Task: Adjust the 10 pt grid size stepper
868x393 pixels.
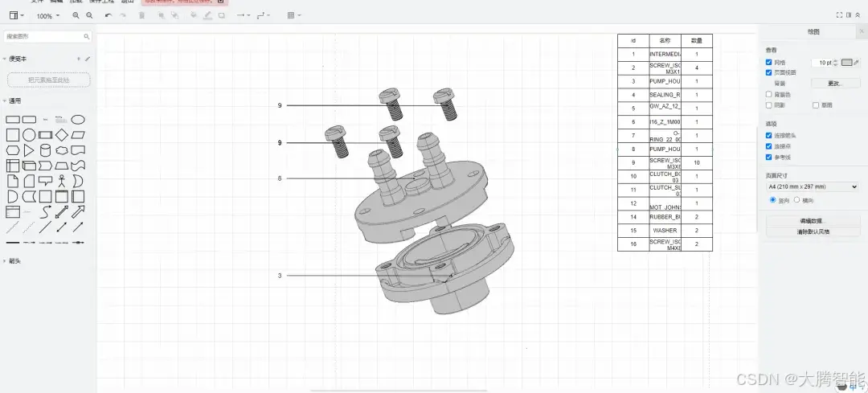Action: tap(836, 63)
